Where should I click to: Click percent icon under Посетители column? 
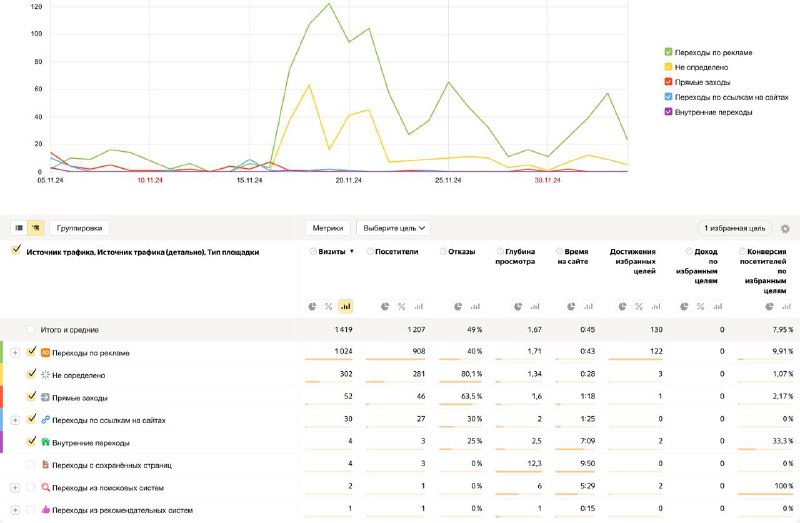(401, 306)
